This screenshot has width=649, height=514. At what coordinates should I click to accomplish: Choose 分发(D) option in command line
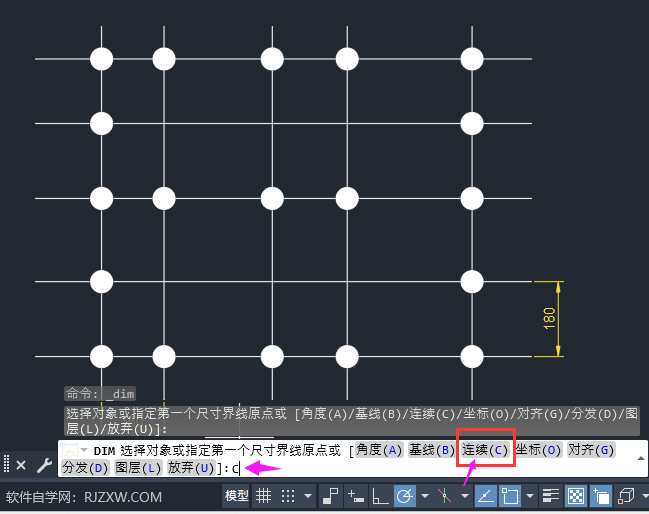tap(85, 468)
